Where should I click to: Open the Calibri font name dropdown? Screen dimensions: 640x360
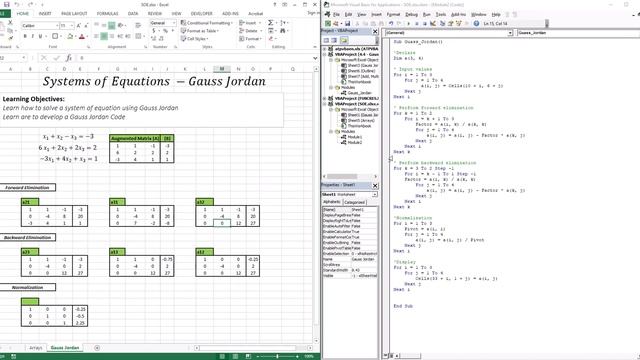pos(57,26)
